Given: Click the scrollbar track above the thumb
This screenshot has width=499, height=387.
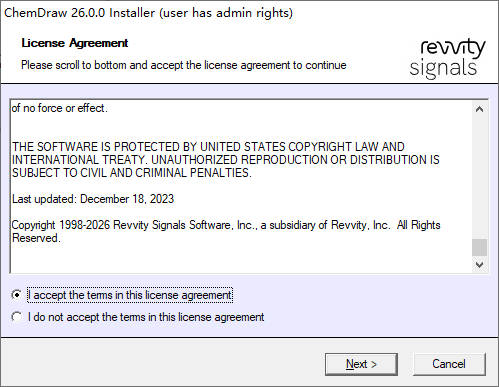Looking at the screenshot, I should tap(480, 178).
